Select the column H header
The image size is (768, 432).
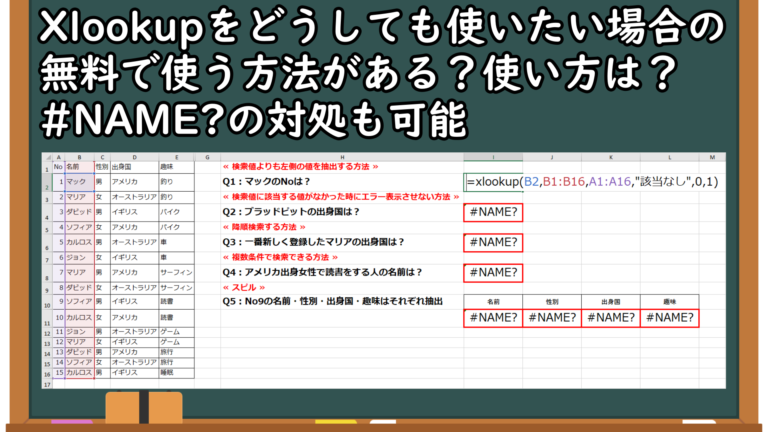click(340, 158)
